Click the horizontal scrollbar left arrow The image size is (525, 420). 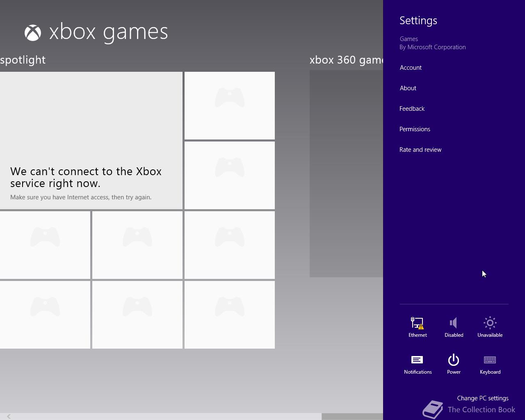click(8, 416)
